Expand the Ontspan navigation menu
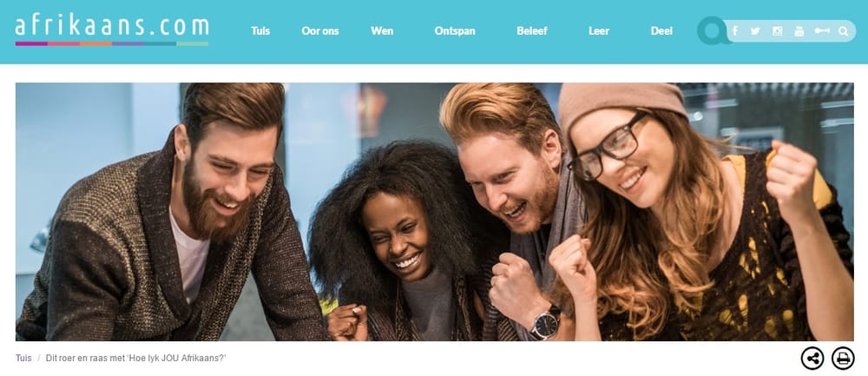 pyautogui.click(x=455, y=31)
